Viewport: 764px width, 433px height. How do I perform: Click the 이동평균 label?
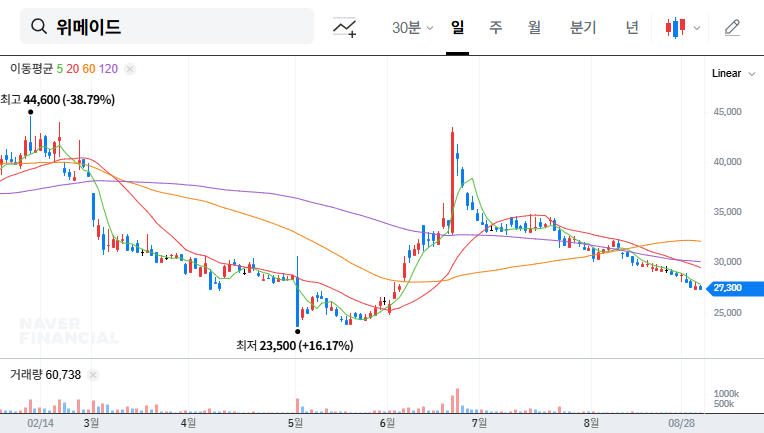point(31,69)
